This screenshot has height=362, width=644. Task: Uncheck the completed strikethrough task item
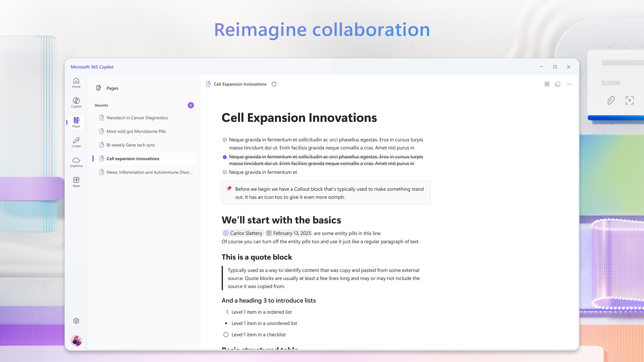pos(225,157)
